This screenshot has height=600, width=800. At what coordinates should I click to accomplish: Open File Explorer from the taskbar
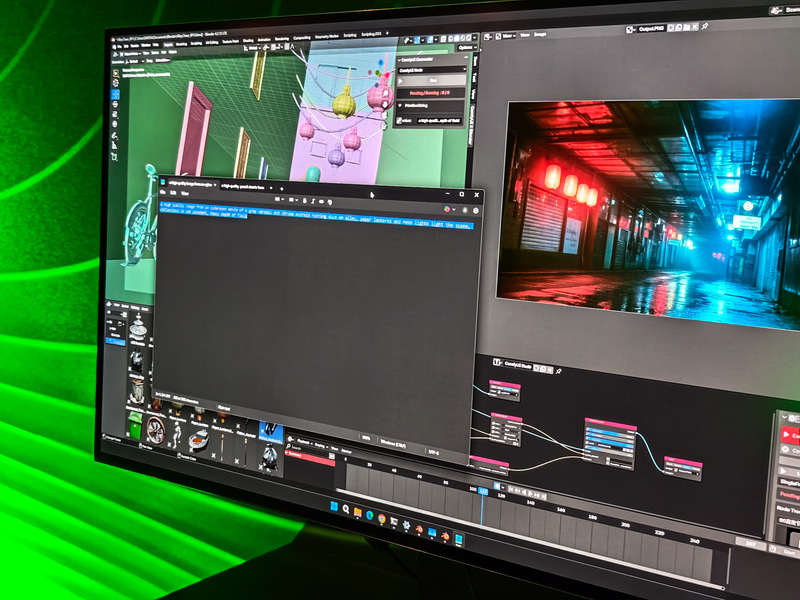(x=358, y=512)
